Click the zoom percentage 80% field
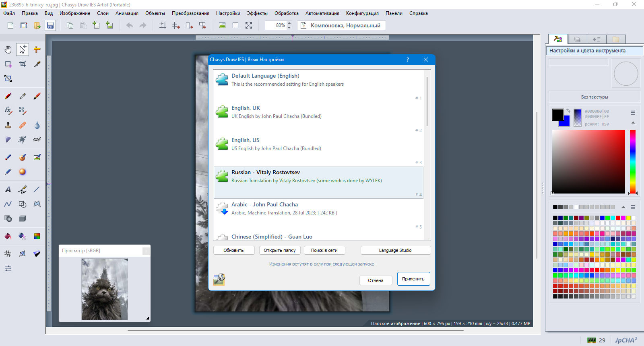This screenshot has height=346, width=644. pos(276,25)
